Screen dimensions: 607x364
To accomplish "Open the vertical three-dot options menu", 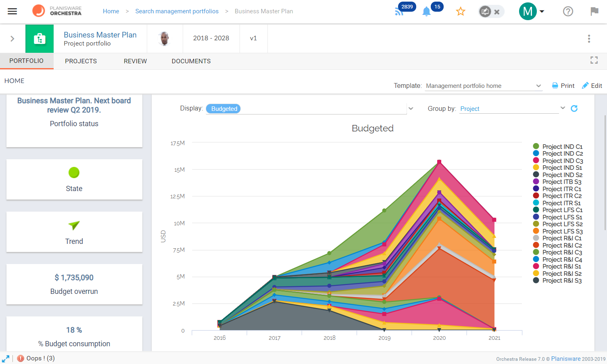I will (x=589, y=39).
